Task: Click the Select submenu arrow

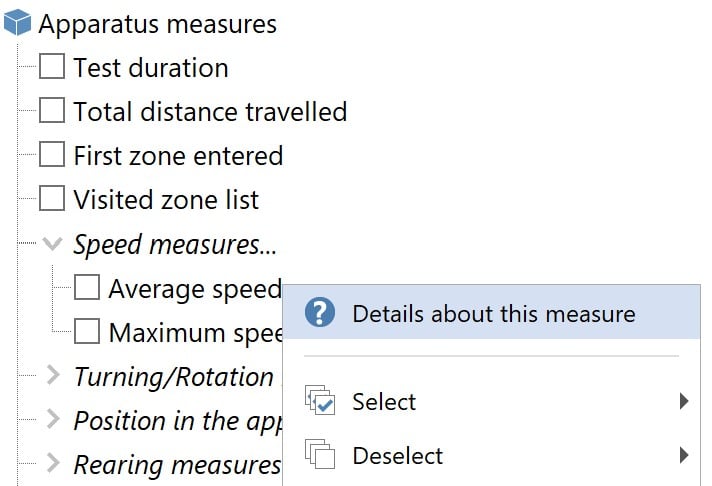Action: [684, 402]
